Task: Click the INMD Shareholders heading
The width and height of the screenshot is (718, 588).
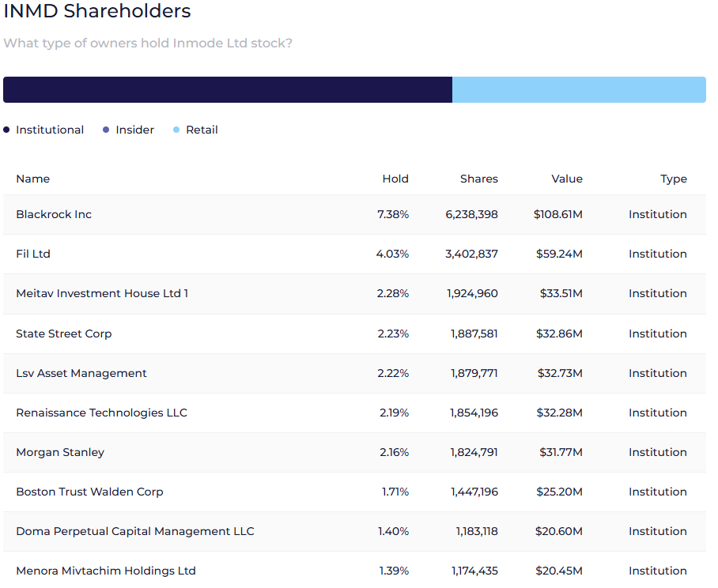Action: (97, 11)
